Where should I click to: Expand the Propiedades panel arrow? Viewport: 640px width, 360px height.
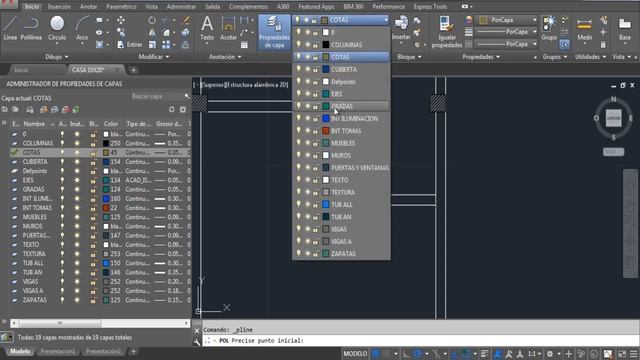(x=498, y=57)
